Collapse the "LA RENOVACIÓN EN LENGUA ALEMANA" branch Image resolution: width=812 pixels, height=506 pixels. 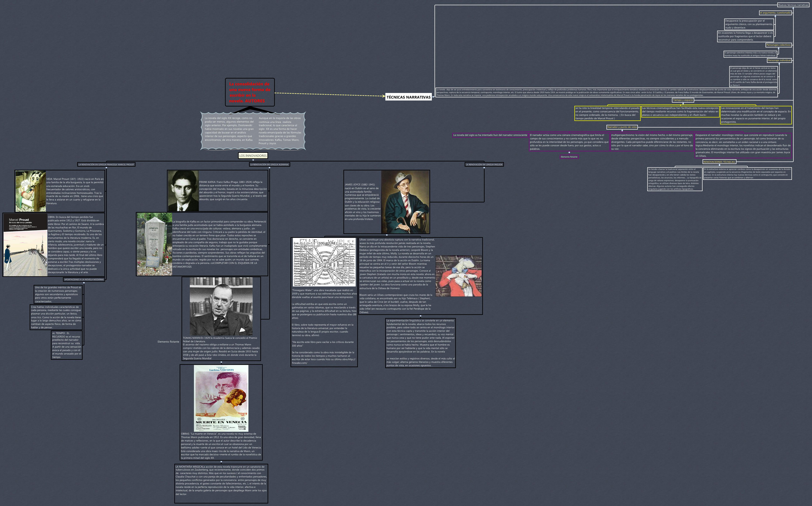pyautogui.click(x=270, y=168)
